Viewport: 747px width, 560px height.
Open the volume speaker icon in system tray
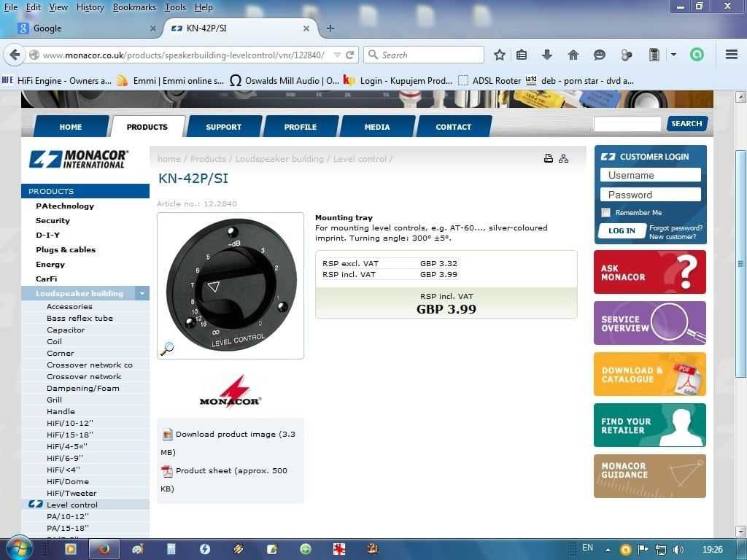pos(679,550)
